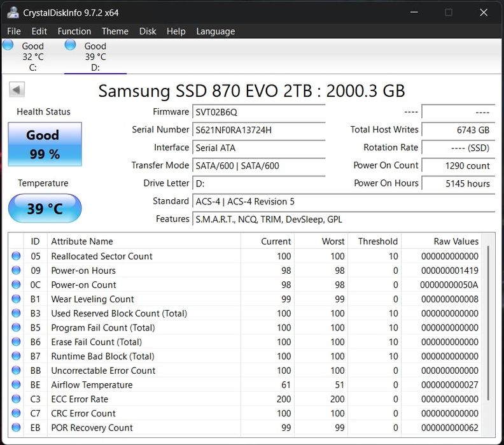Click the C: drive blue status orb
Viewport: 504px width, 445px height.
8,45
